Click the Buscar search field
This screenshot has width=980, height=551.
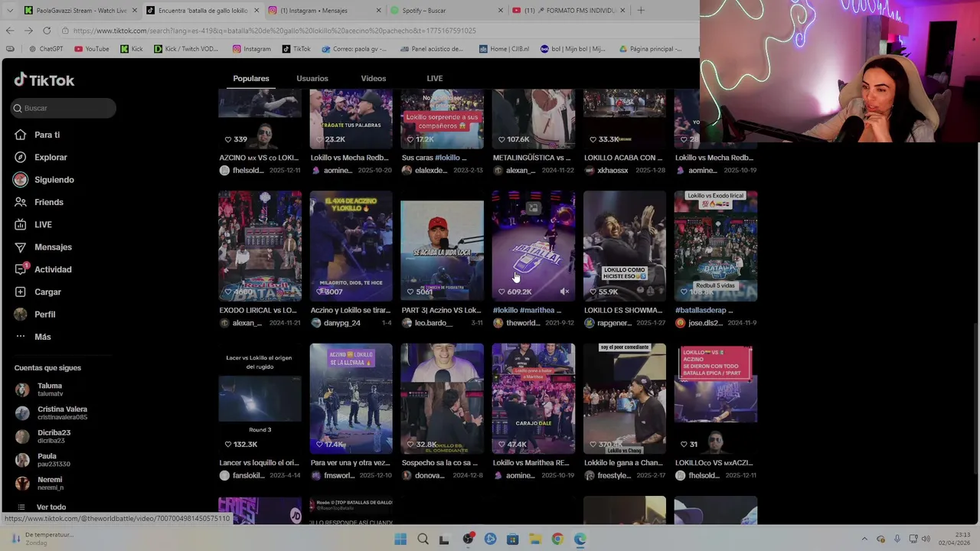tap(64, 108)
